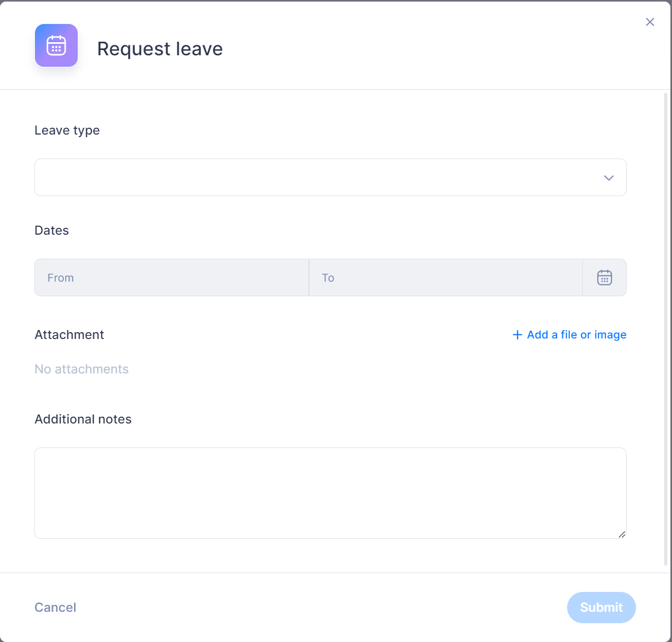Open the Leave type combo box
Viewport: 672px width, 642px height.
pyautogui.click(x=330, y=177)
